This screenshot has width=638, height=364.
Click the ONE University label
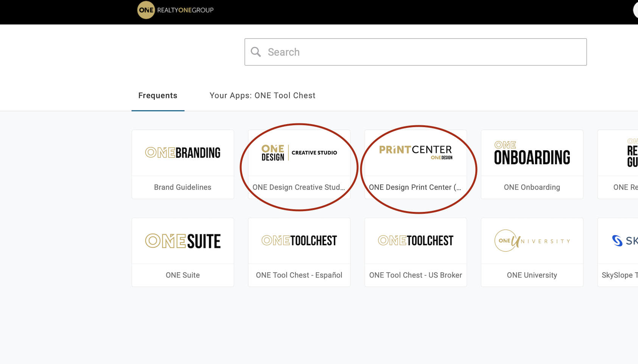coord(532,275)
